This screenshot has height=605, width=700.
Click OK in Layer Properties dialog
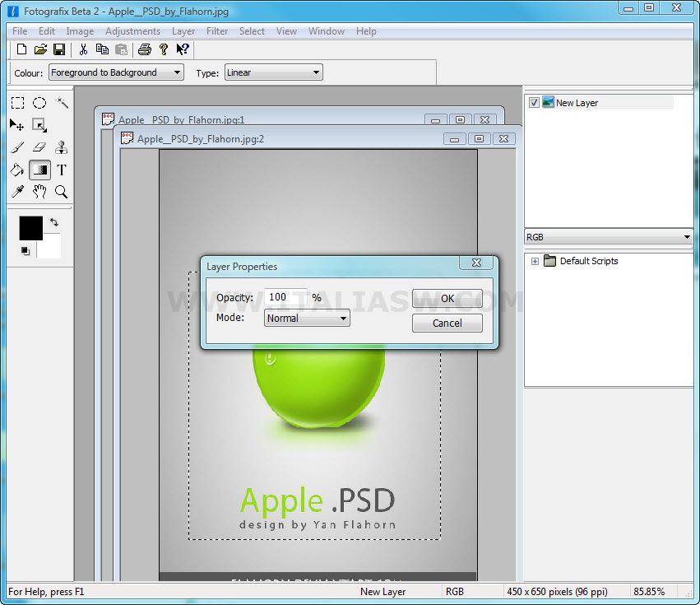(x=447, y=299)
